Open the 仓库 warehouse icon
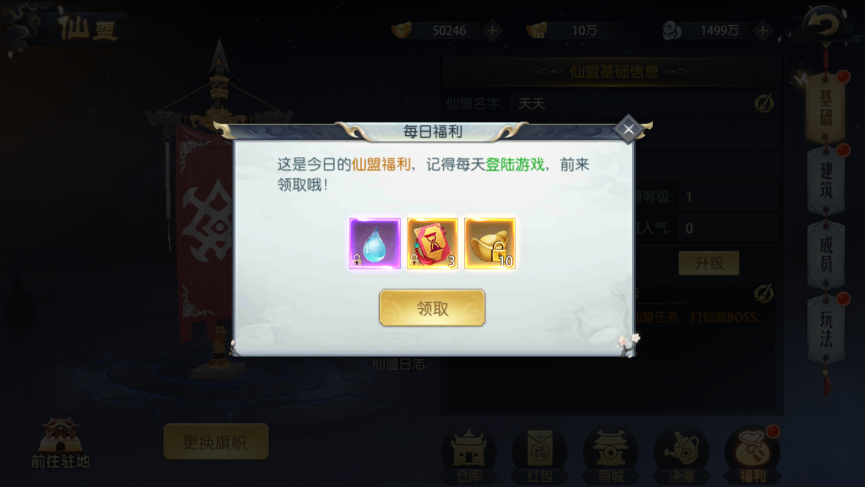Image resolution: width=865 pixels, height=487 pixels. tap(469, 454)
